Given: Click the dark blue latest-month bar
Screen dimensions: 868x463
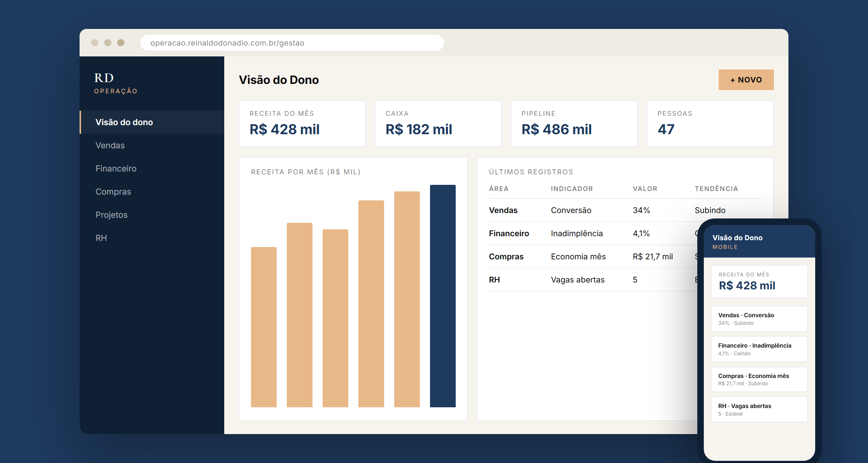Looking at the screenshot, I should click(443, 296).
